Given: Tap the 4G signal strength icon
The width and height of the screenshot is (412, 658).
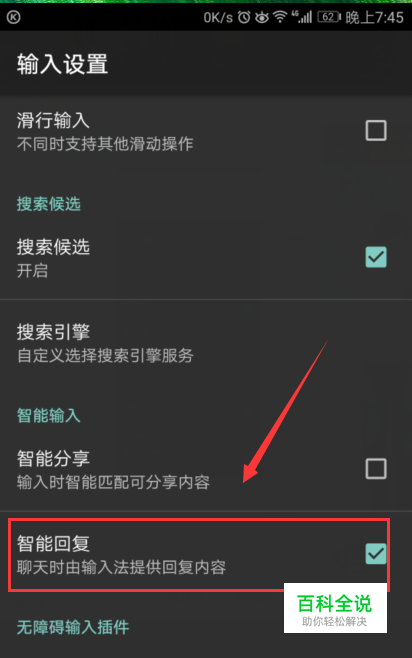Looking at the screenshot, I should coord(302,17).
